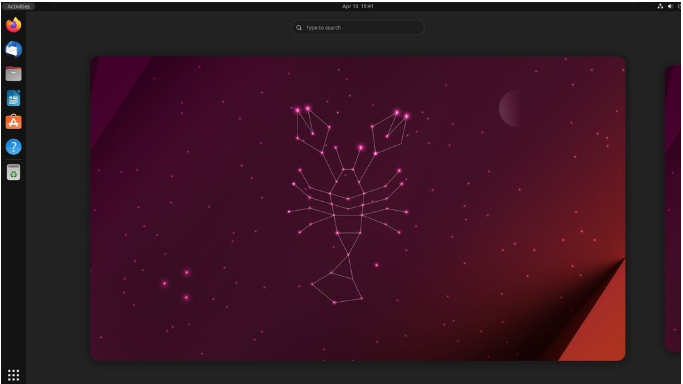Launch Firefox from the dock

pos(14,25)
